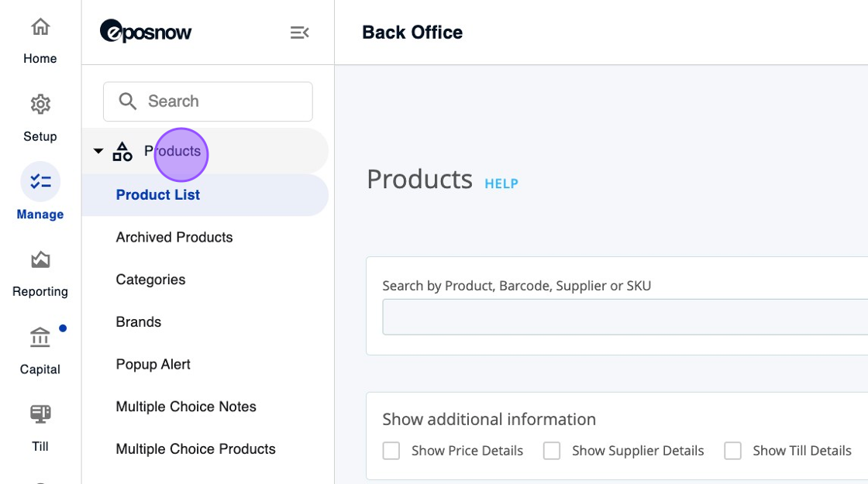Click the Products shapes icon
Image resolution: width=868 pixels, height=484 pixels.
(x=122, y=152)
